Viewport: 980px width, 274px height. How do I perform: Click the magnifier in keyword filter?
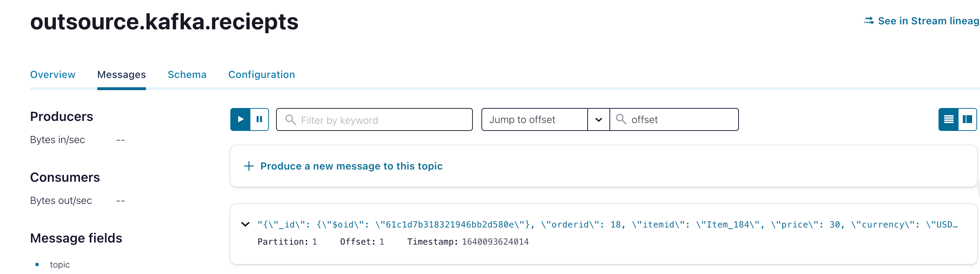(x=290, y=120)
